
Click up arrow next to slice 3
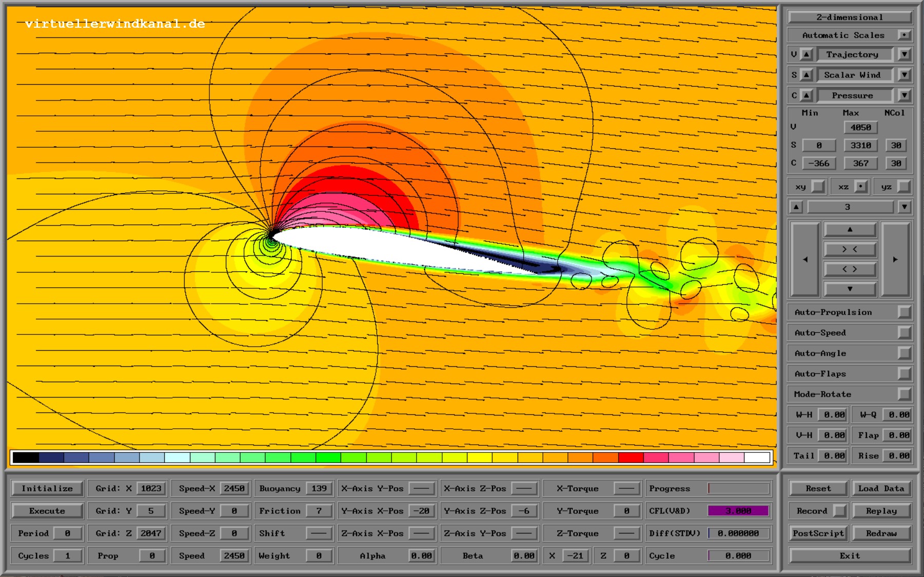(x=796, y=207)
